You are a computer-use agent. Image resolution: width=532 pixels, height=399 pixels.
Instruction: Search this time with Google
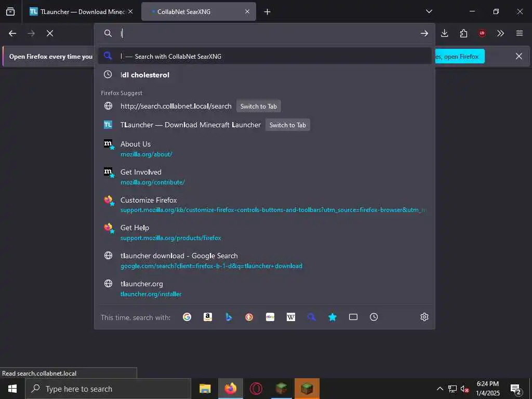click(x=187, y=317)
